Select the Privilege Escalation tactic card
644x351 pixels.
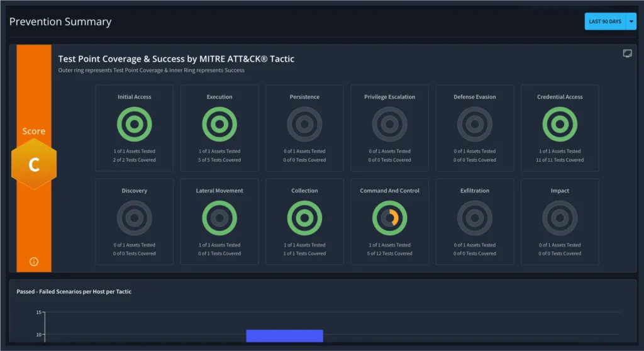pos(390,128)
